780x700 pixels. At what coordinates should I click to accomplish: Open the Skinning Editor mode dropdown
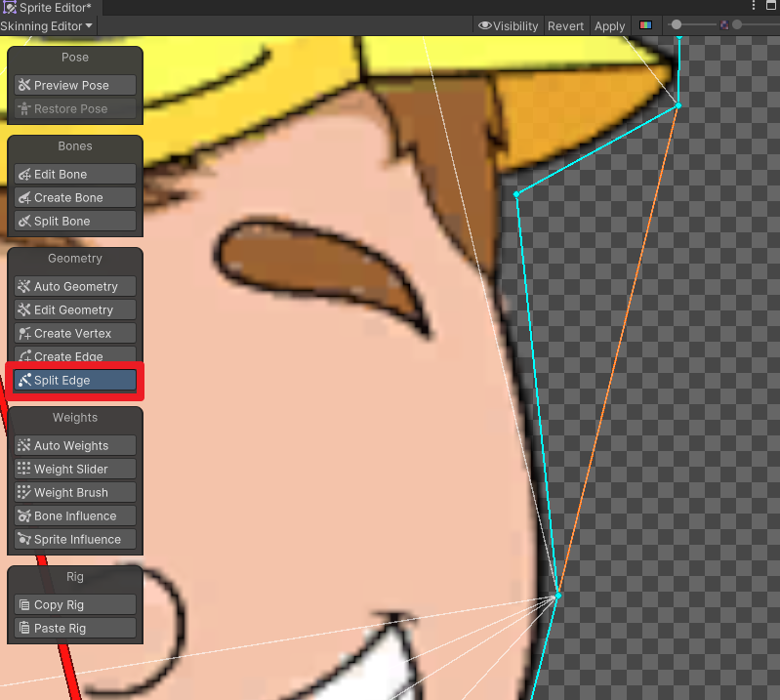pyautogui.click(x=47, y=25)
